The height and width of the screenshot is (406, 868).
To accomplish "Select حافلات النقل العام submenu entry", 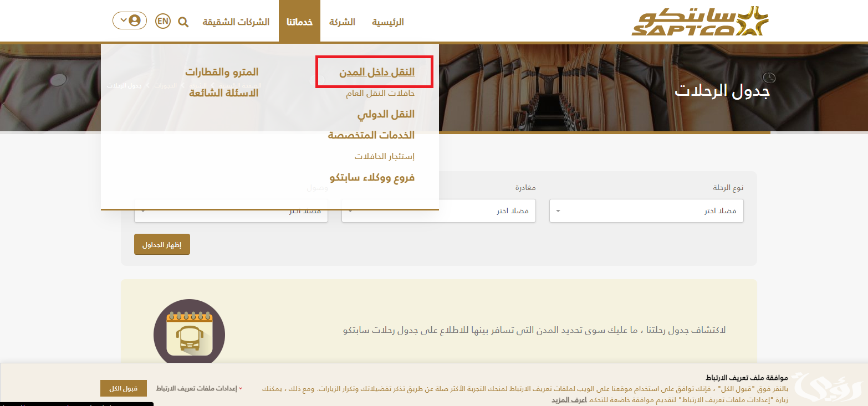I will [380, 93].
